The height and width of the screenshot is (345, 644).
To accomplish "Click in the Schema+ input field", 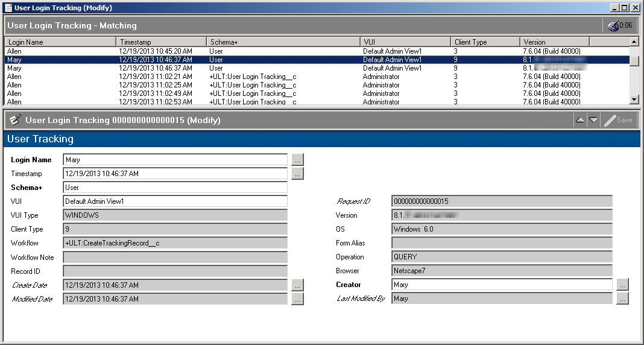I will pyautogui.click(x=175, y=188).
